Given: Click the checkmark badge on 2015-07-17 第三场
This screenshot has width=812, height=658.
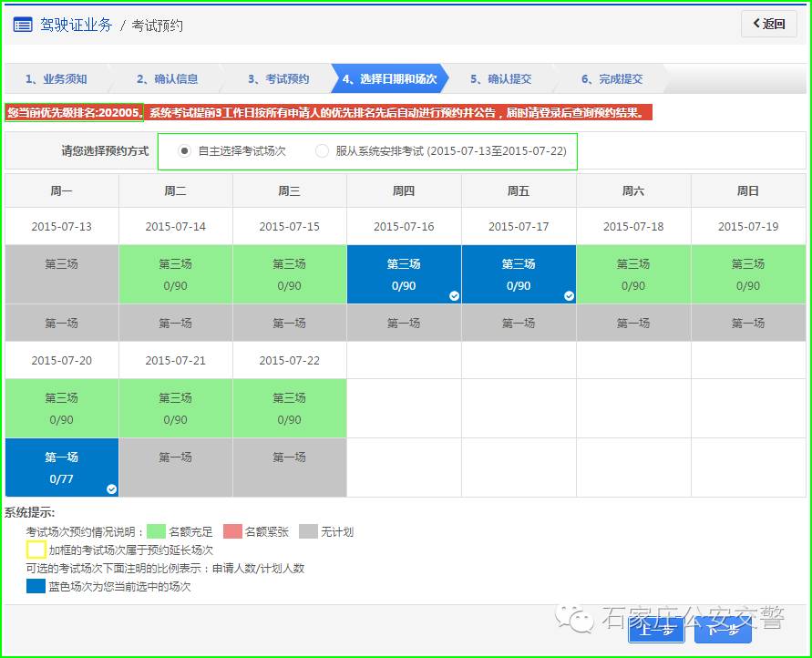Looking at the screenshot, I should (568, 295).
